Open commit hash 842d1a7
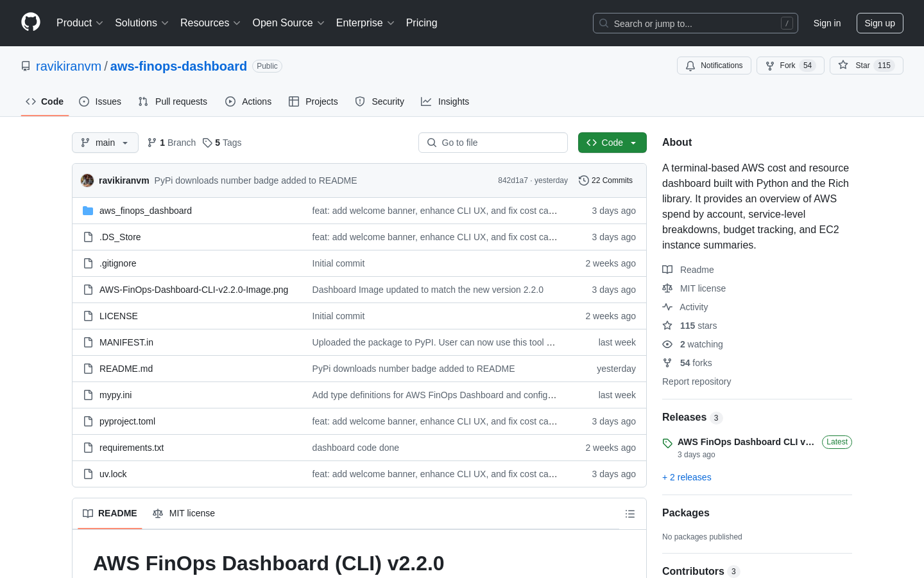 click(513, 180)
